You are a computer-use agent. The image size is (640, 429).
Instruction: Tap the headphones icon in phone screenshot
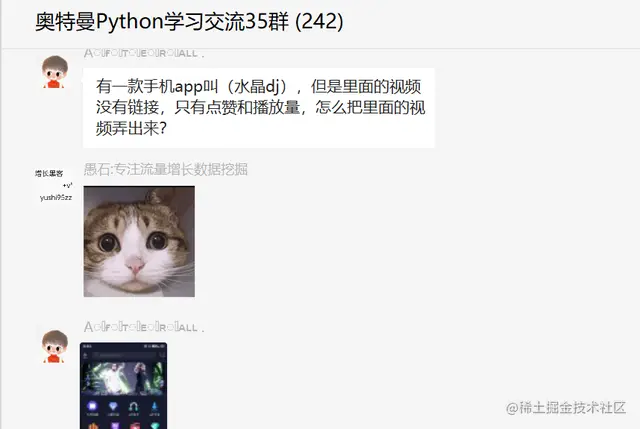[x=133, y=407]
